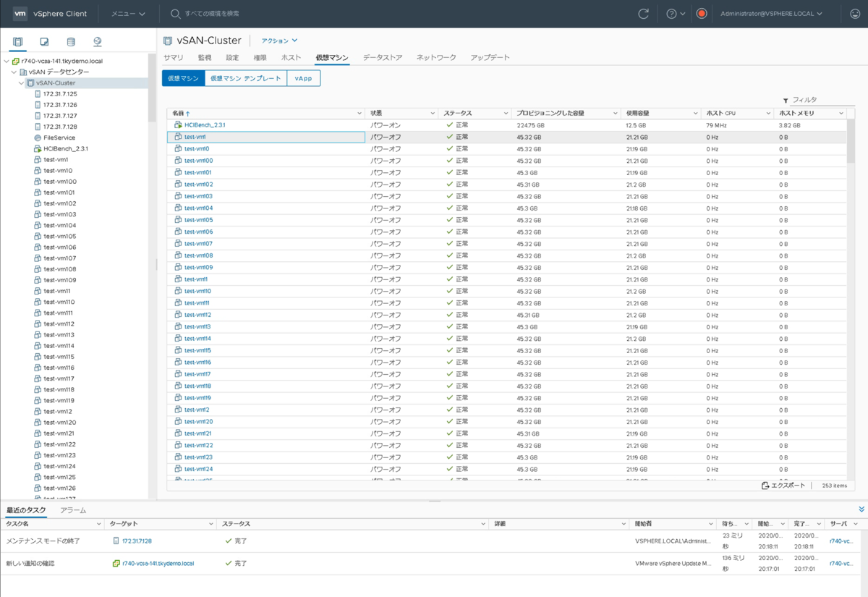The height and width of the screenshot is (597, 868).
Task: Open the ホスト メモリ column dropdown
Action: pyautogui.click(x=841, y=114)
